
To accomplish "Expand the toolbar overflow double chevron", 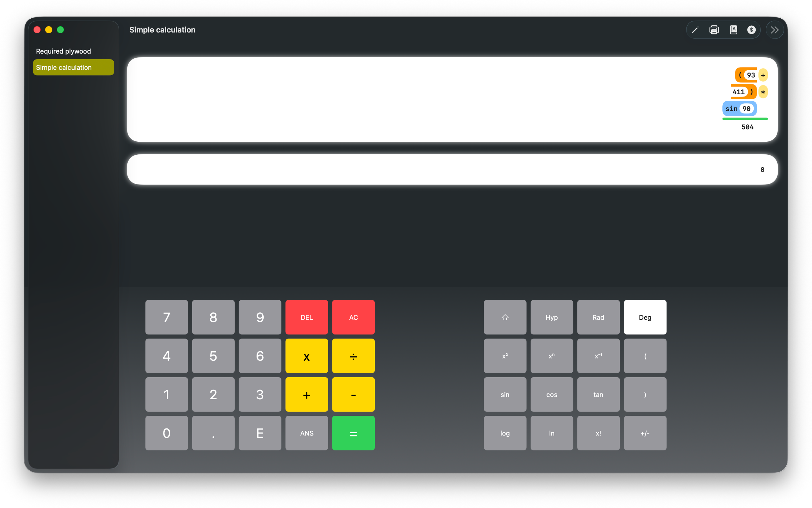I will click(x=775, y=30).
